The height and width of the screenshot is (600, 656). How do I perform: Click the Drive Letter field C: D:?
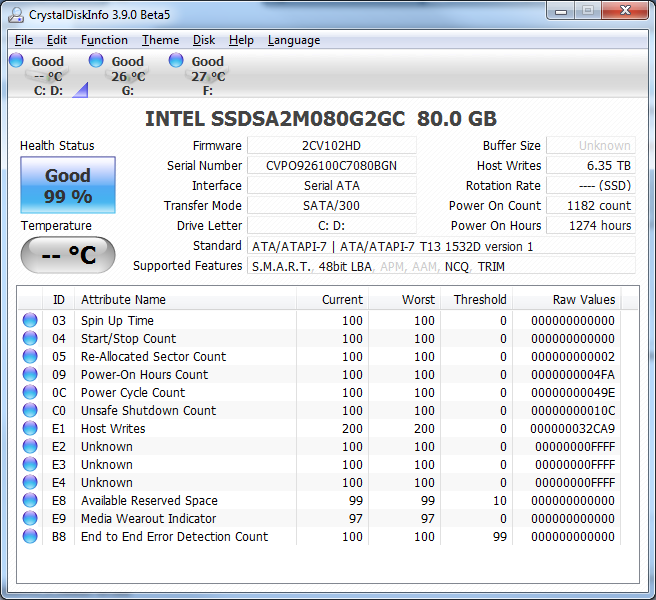click(332, 226)
